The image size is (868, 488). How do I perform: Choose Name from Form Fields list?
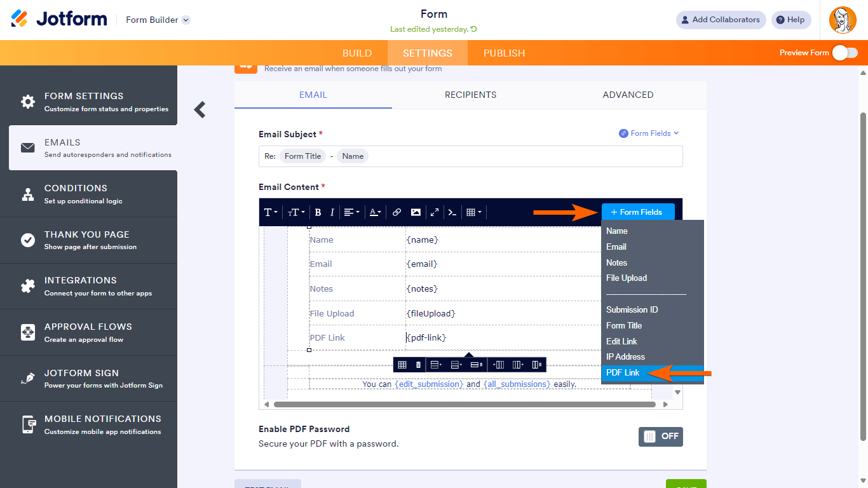pyautogui.click(x=653, y=231)
